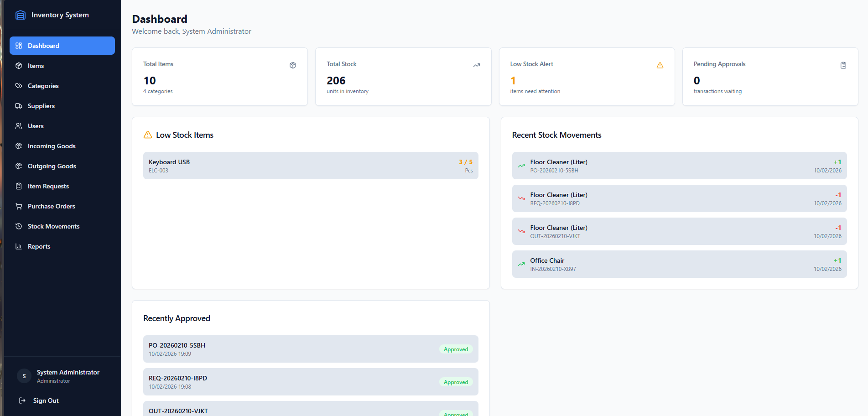Screen dimensions: 868x416
Task: Click the System Administrator avatar circle
Action: pyautogui.click(x=24, y=376)
